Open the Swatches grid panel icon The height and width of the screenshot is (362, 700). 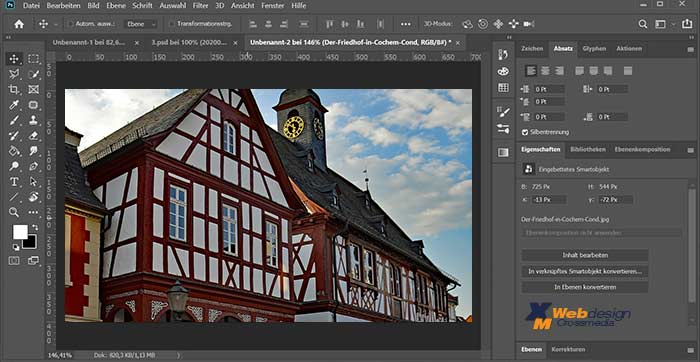click(x=503, y=87)
